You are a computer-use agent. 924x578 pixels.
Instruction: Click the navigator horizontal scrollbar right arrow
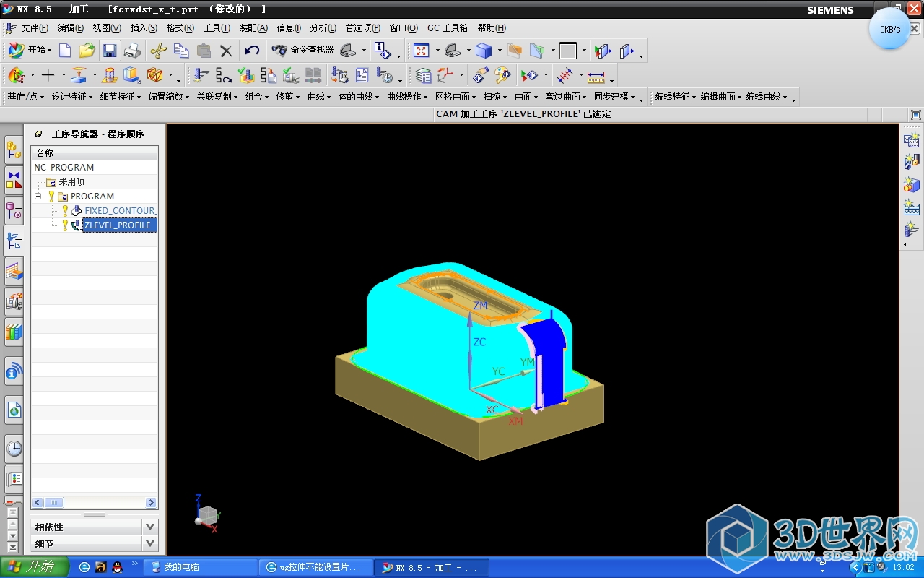point(151,502)
